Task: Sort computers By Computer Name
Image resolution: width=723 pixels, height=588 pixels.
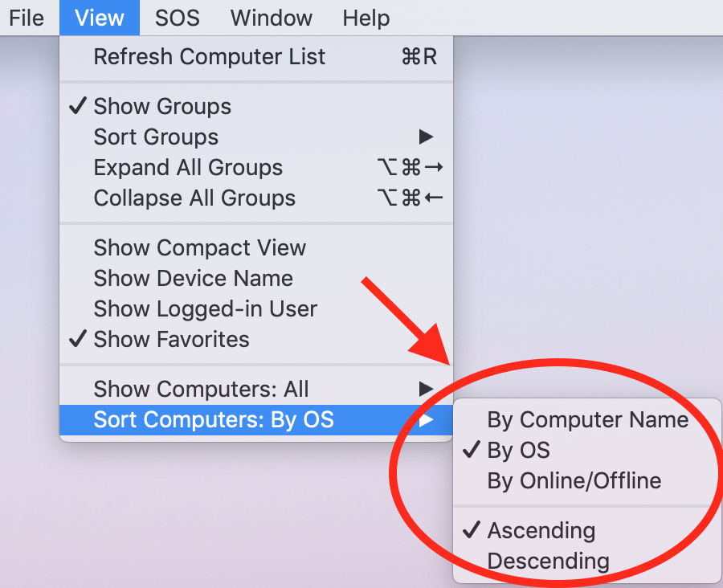Action: click(x=587, y=419)
